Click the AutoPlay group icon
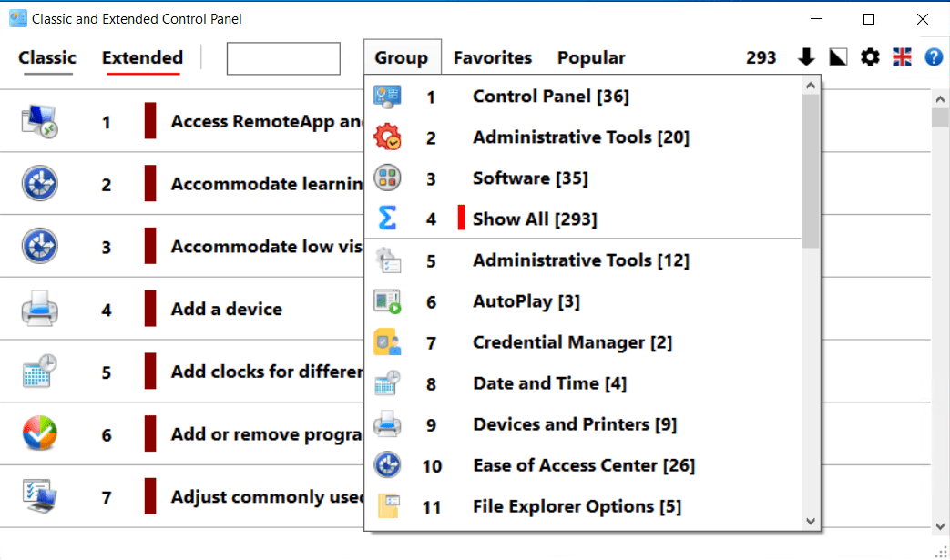The height and width of the screenshot is (560, 950). coord(387,301)
